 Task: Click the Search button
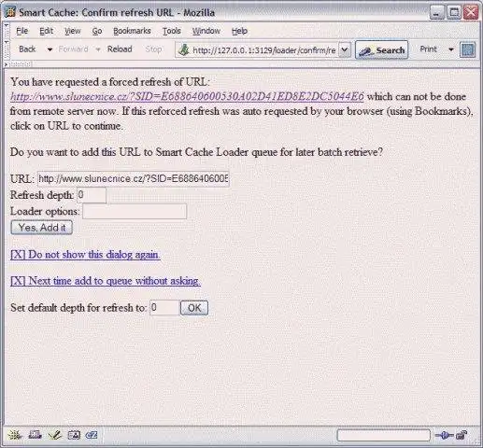(382, 49)
